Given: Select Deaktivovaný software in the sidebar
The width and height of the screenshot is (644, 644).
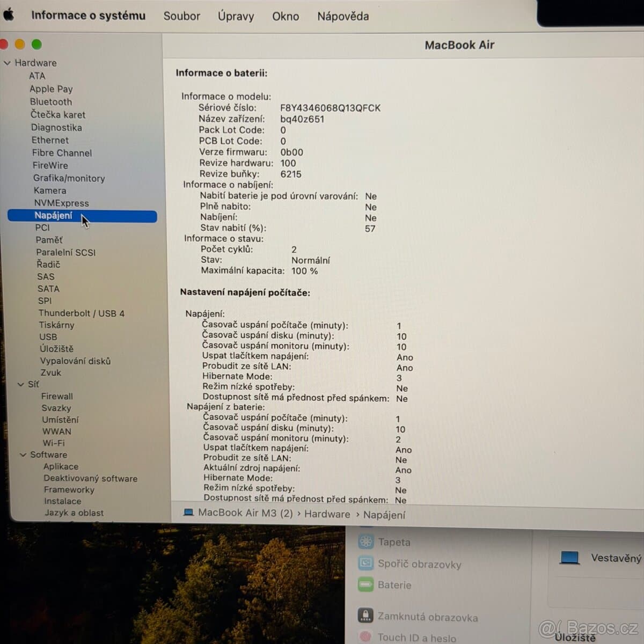Looking at the screenshot, I should 91,479.
